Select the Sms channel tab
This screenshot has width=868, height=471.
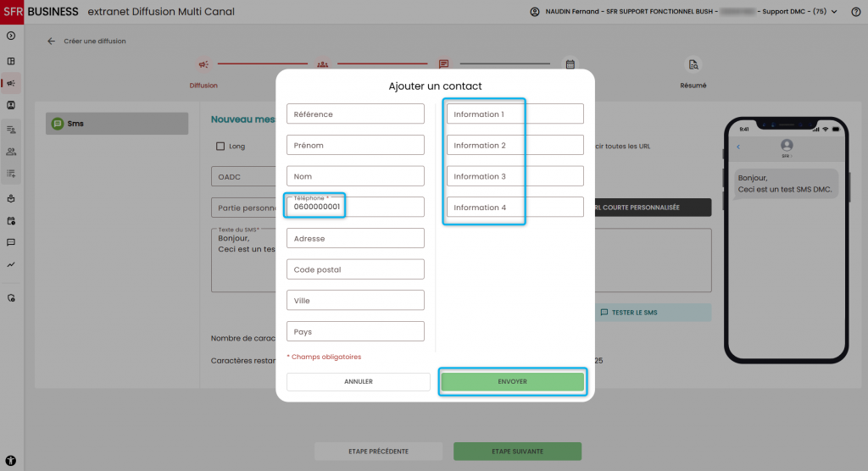pos(117,124)
